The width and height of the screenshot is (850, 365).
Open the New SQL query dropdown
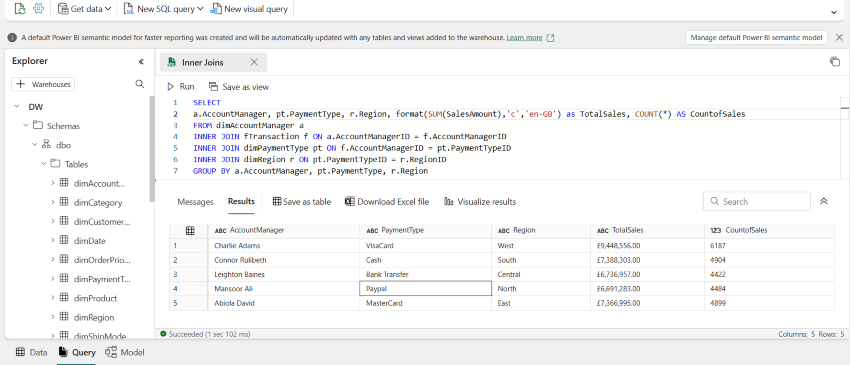tap(164, 9)
